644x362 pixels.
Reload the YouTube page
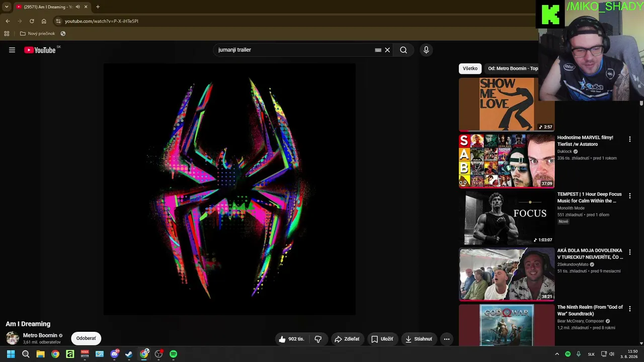32,21
